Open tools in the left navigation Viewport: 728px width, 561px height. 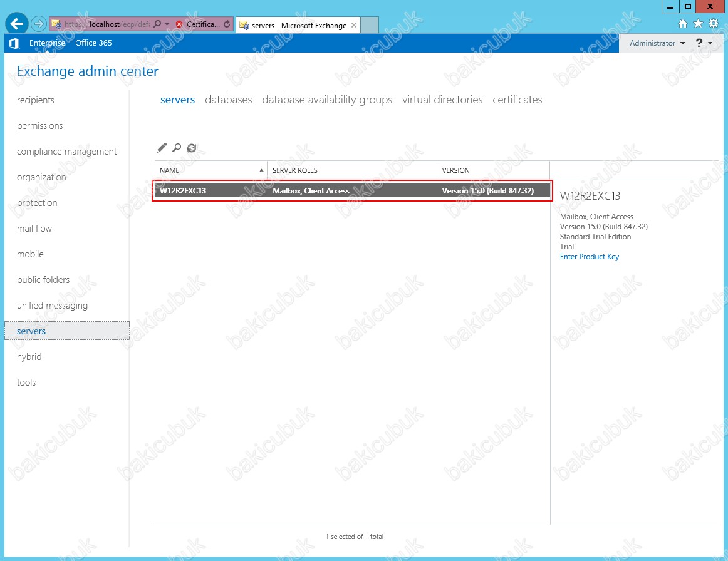coord(26,383)
